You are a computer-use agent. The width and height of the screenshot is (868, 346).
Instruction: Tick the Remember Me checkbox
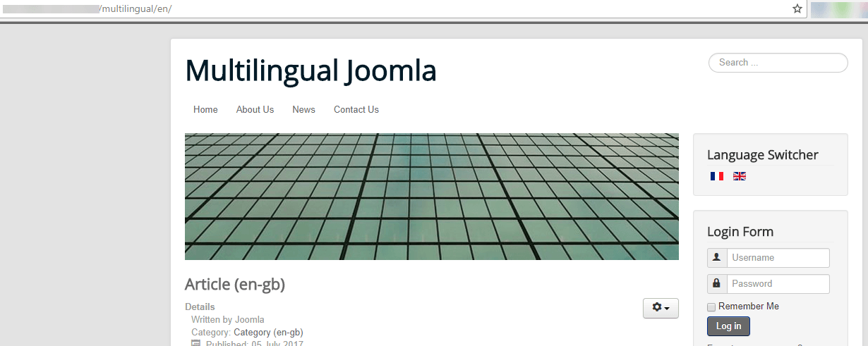click(711, 307)
